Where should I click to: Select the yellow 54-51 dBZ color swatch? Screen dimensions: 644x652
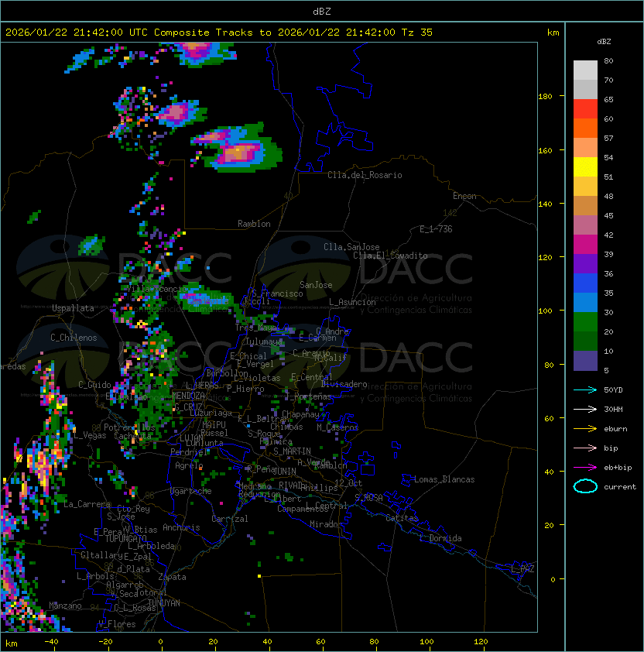[585, 167]
